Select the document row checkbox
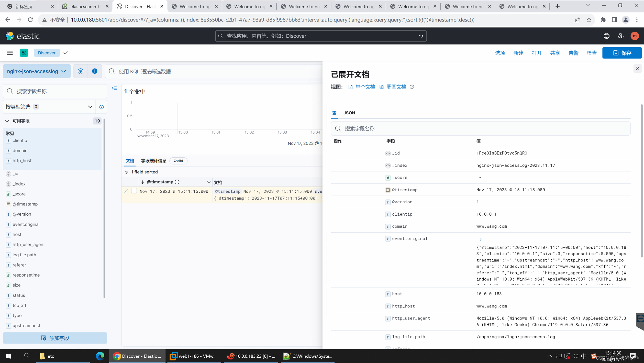Image resolution: width=644 pixels, height=363 pixels. point(134,191)
